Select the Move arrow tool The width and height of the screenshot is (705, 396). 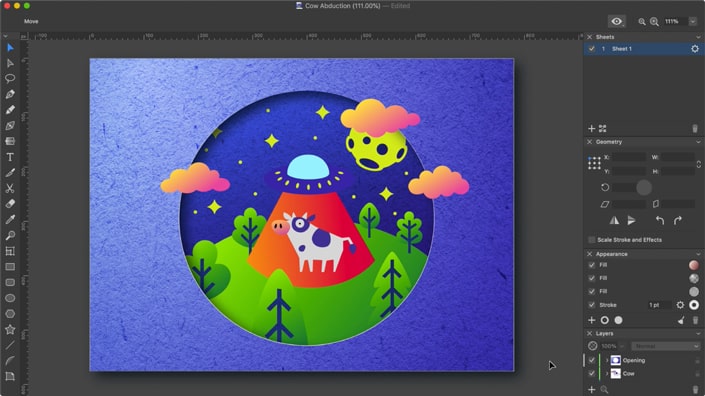click(10, 48)
